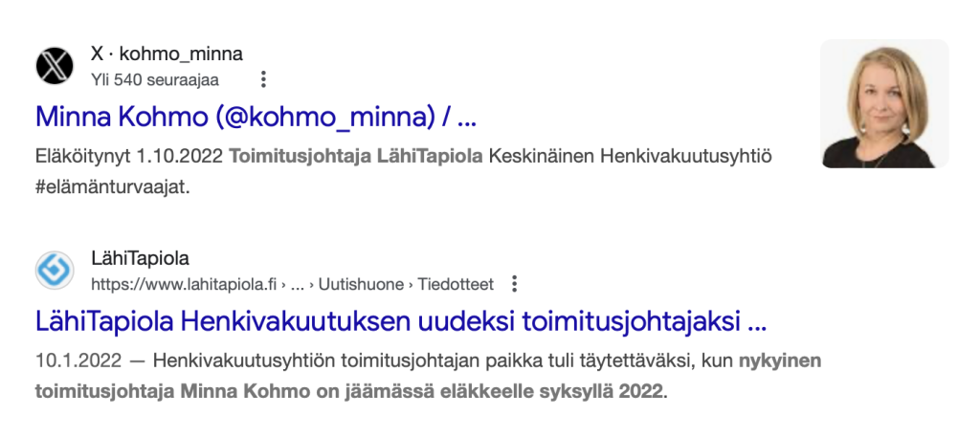Click the https://www.lahitapiola.fi URL text
Screen dimensions: 980x437
click(x=184, y=285)
